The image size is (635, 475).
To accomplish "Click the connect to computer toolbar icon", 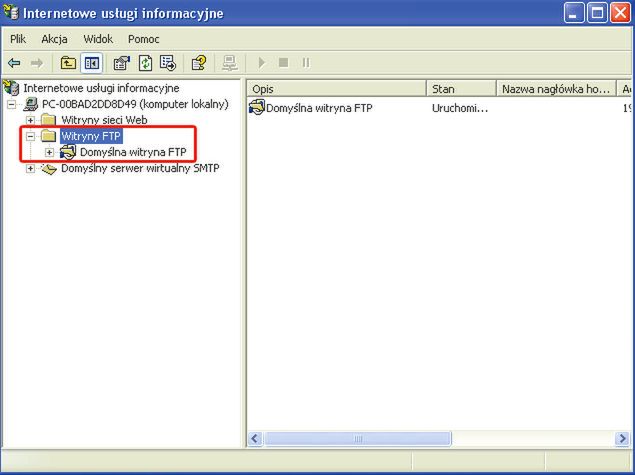I will (x=230, y=63).
